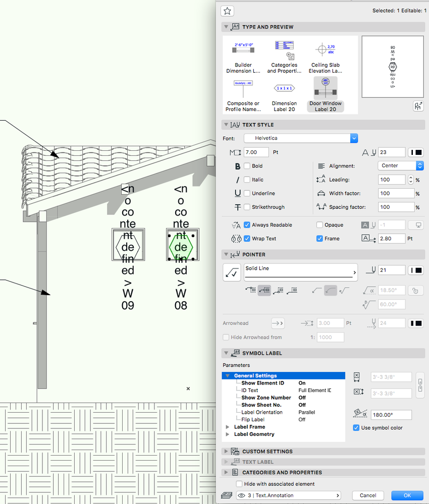
Task: Click the pointer line style icon button
Action: coord(232,272)
